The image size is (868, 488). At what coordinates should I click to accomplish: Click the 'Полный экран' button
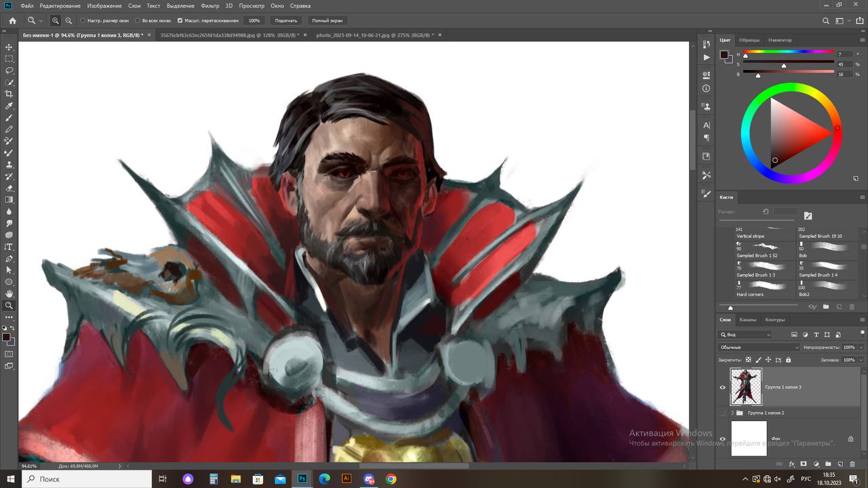point(327,21)
